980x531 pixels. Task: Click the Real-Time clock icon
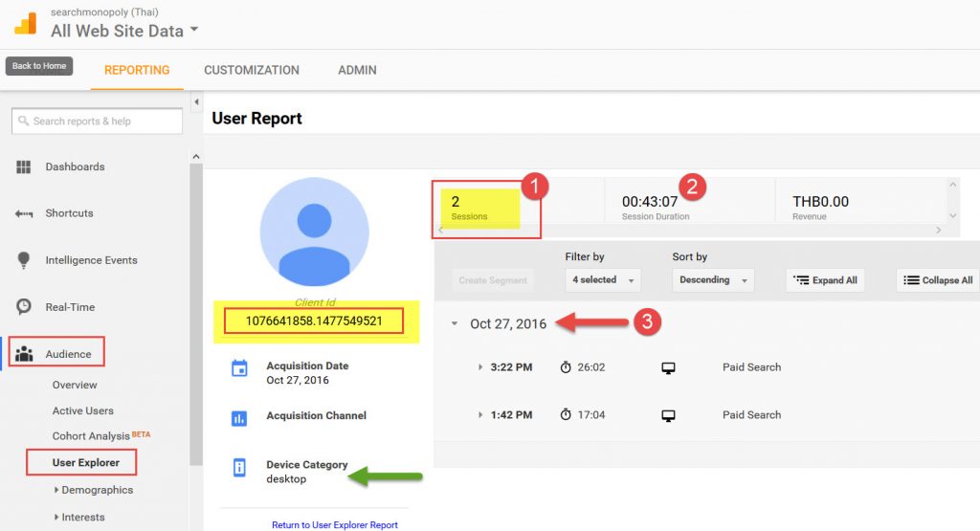[24, 307]
